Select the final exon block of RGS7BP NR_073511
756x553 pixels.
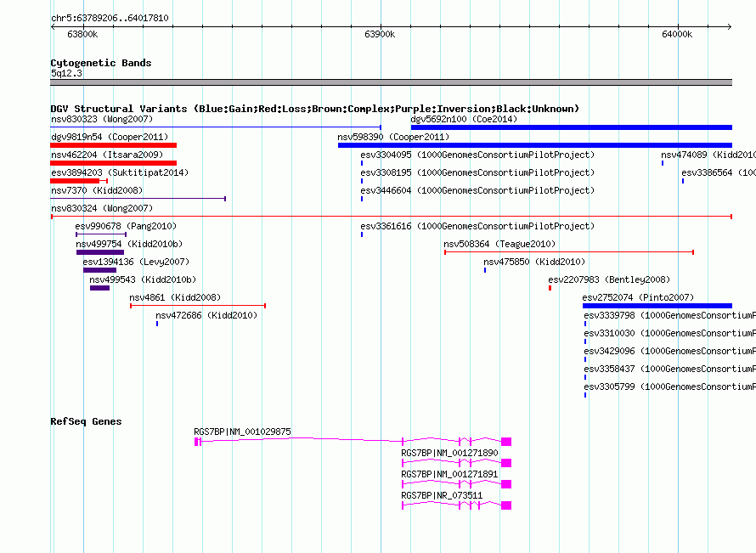click(506, 505)
